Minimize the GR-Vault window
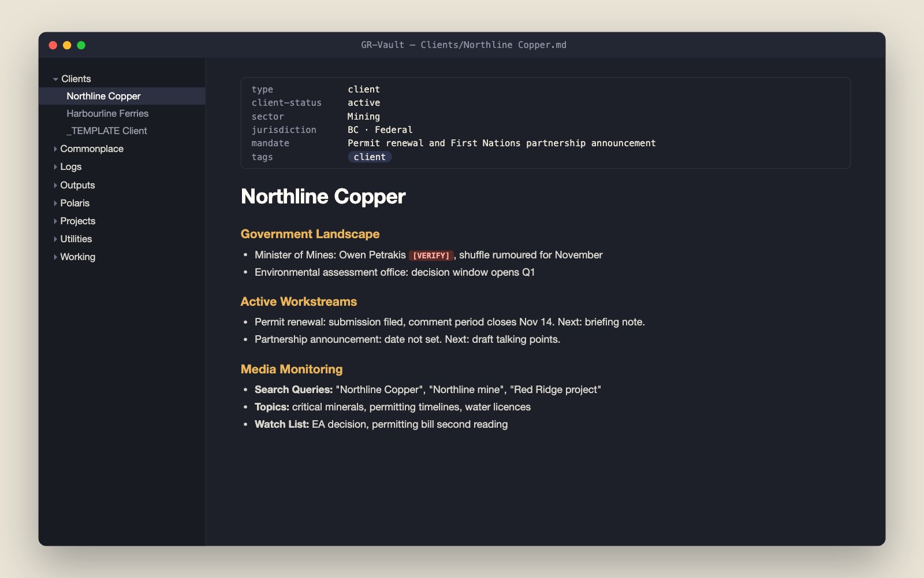The image size is (924, 578). (67, 45)
